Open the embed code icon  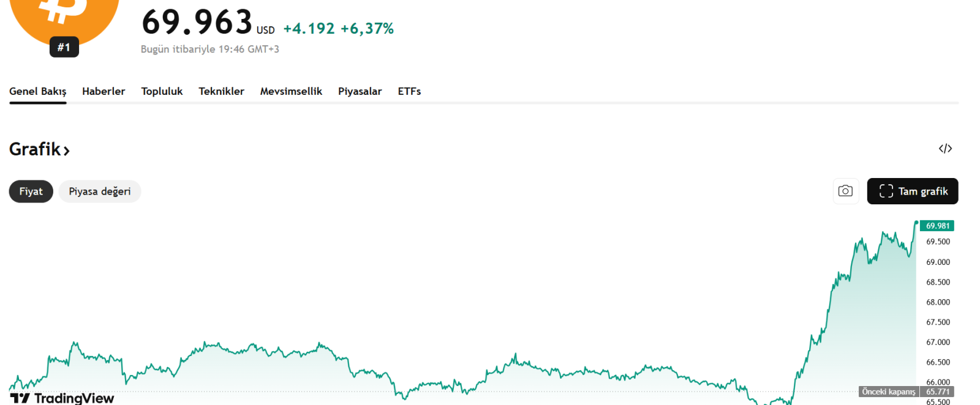tap(945, 149)
